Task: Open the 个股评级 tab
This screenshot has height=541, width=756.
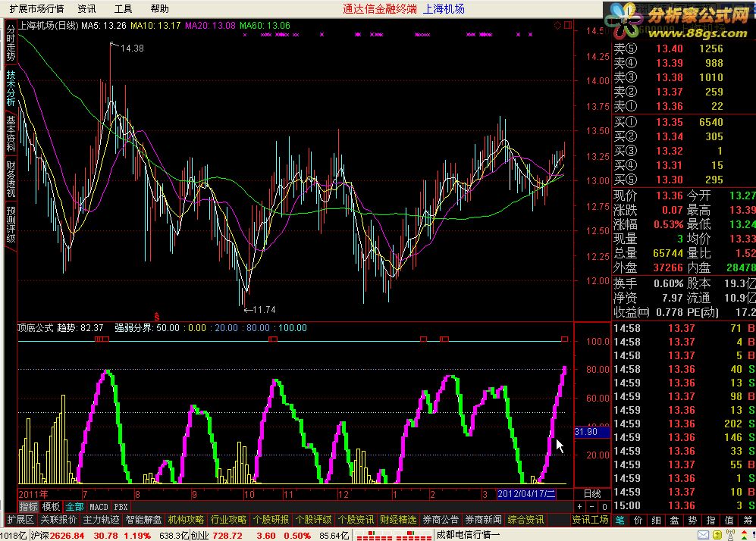Action: pyautogui.click(x=313, y=520)
